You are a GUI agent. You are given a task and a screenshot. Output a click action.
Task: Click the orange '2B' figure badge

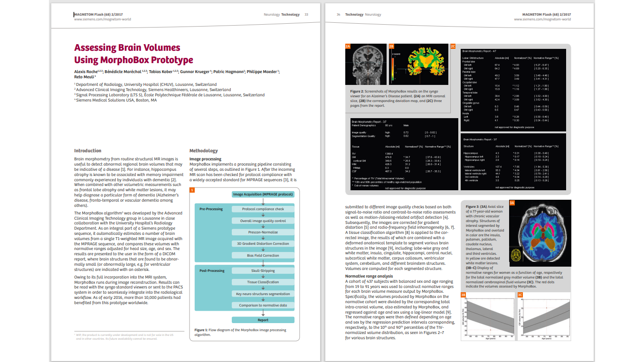391,46
